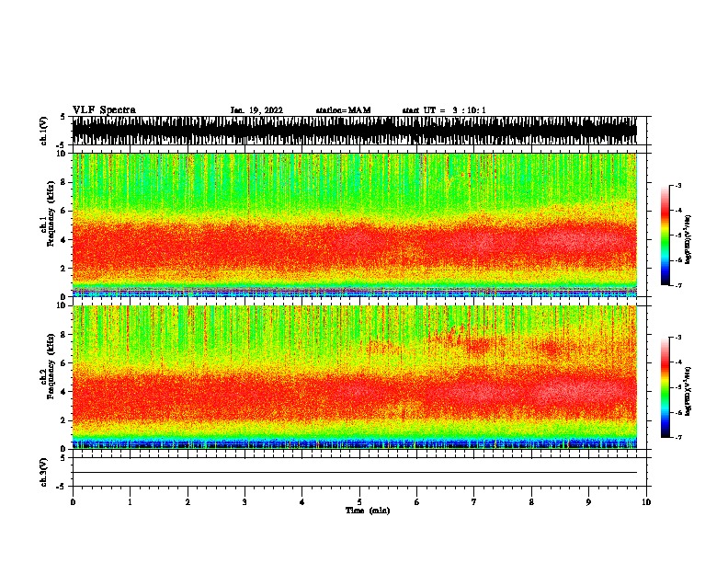This screenshot has height=563, width=728.
Task: Select the date text "Jan. 19, 2022"
Action: tap(256, 110)
